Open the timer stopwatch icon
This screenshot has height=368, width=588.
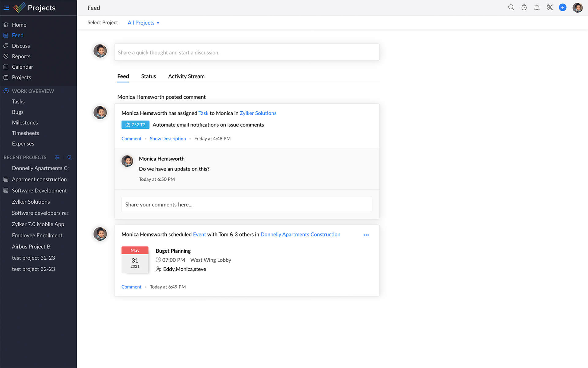(x=524, y=7)
